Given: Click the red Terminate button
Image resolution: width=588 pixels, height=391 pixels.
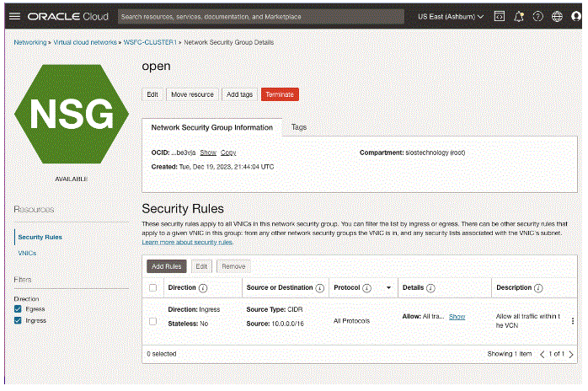Looking at the screenshot, I should click(x=280, y=94).
